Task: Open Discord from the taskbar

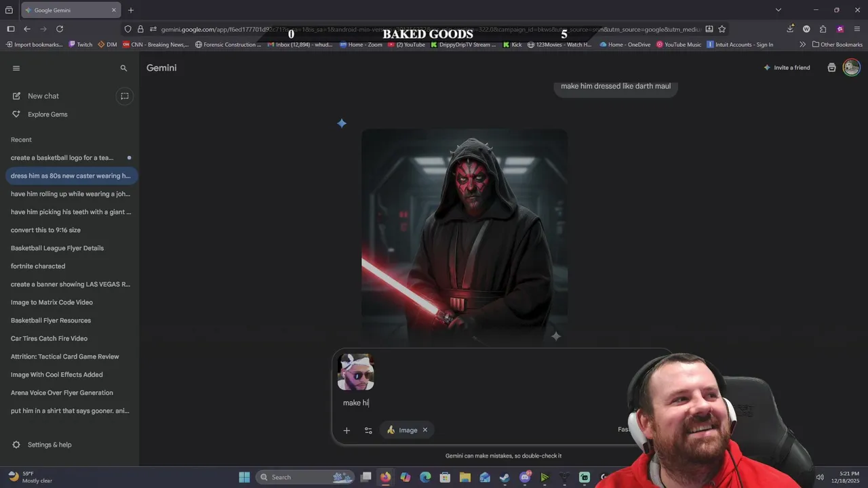Action: coord(525,477)
